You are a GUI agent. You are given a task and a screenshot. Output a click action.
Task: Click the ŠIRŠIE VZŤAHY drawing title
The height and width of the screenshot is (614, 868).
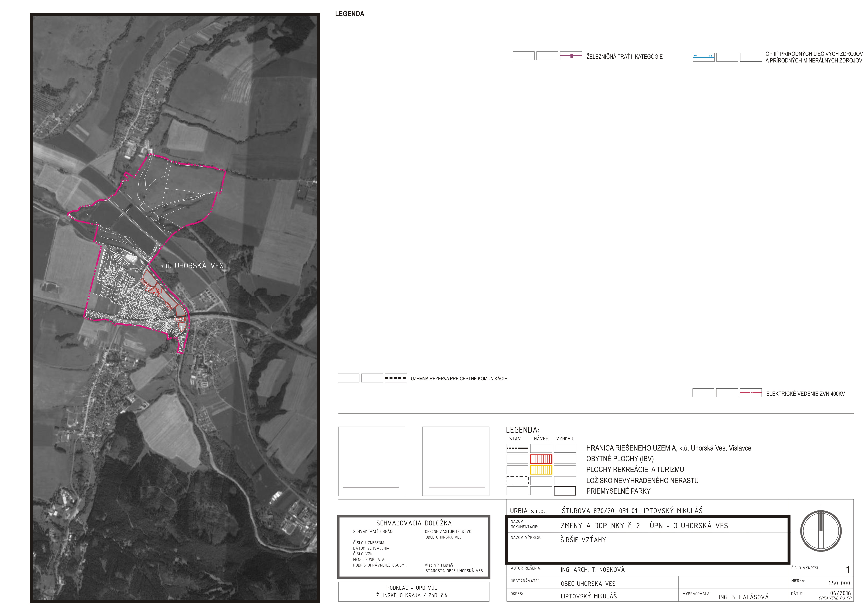pos(583,540)
